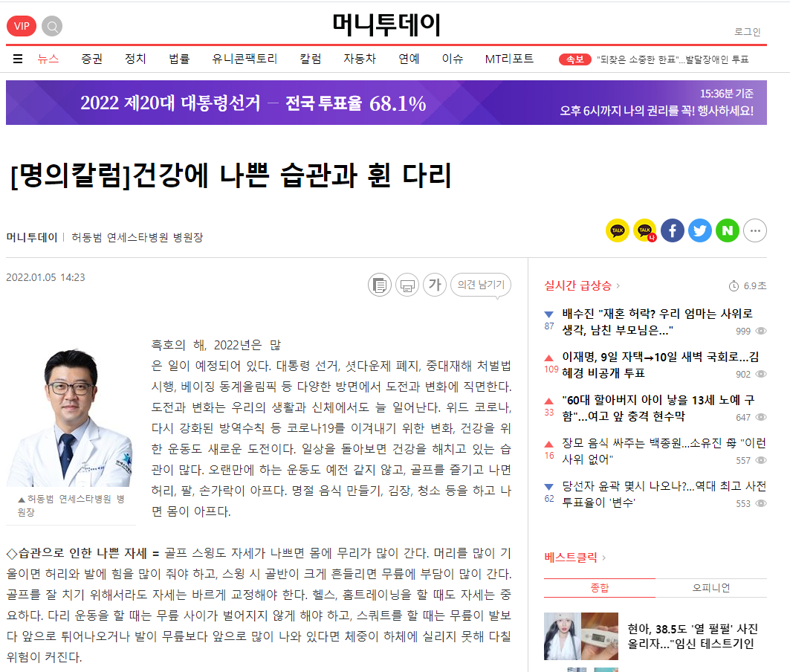Expand 베스트클릭 section arrow
790x672 pixels.
[x=604, y=558]
